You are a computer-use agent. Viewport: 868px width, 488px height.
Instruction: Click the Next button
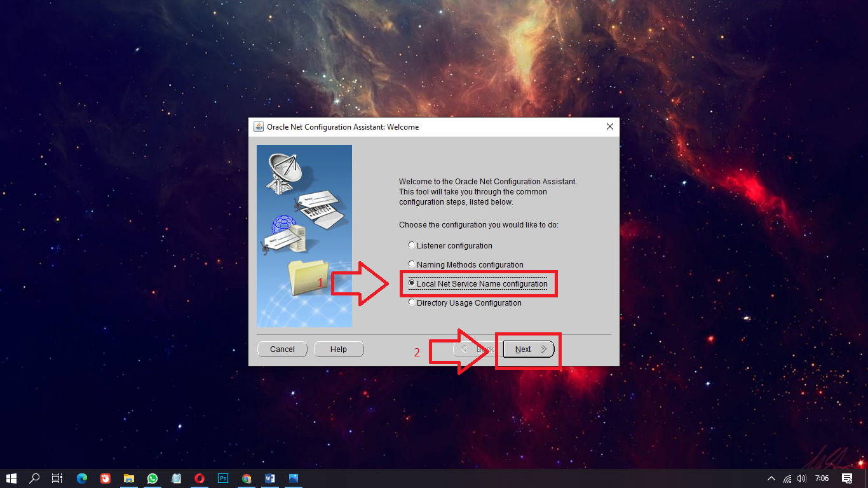tap(529, 349)
